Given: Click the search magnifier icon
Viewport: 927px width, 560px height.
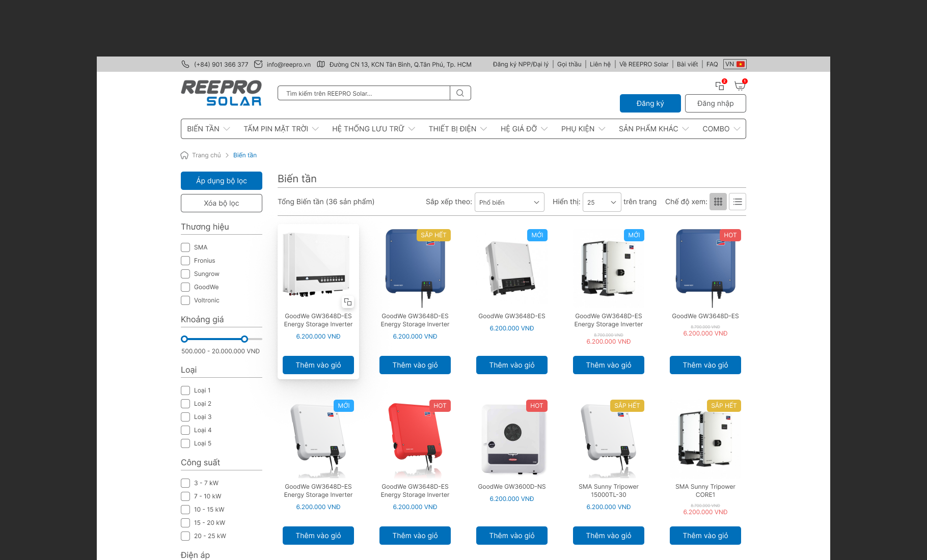Looking at the screenshot, I should click(x=460, y=93).
